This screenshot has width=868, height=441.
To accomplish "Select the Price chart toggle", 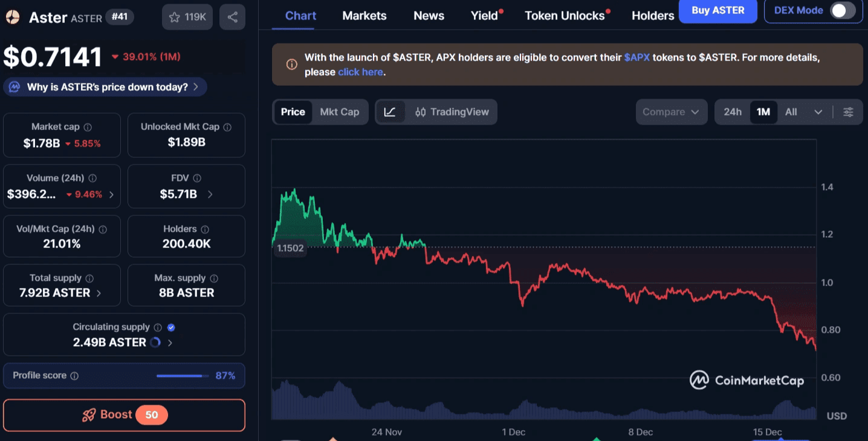I will [x=293, y=112].
